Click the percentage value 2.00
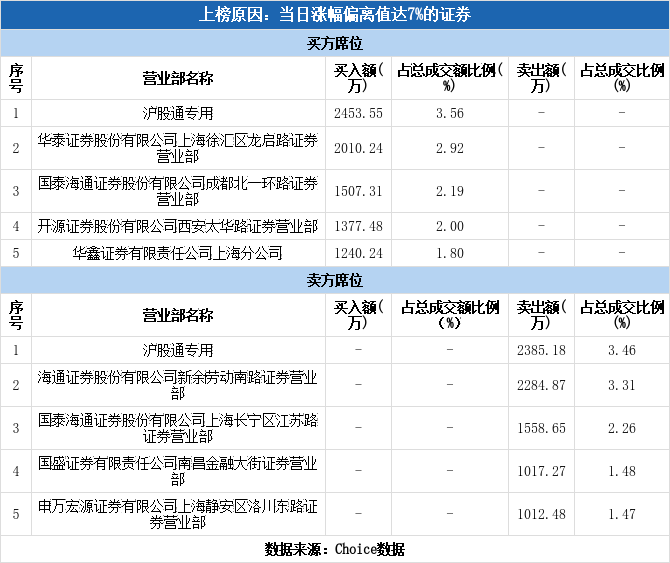The image size is (670, 563). click(x=450, y=226)
